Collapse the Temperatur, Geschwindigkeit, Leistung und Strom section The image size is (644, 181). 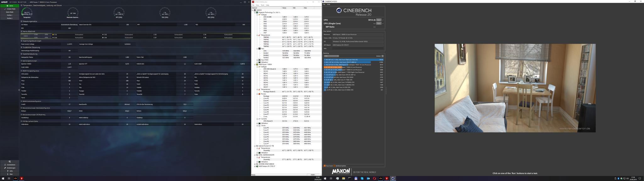coord(22,5)
